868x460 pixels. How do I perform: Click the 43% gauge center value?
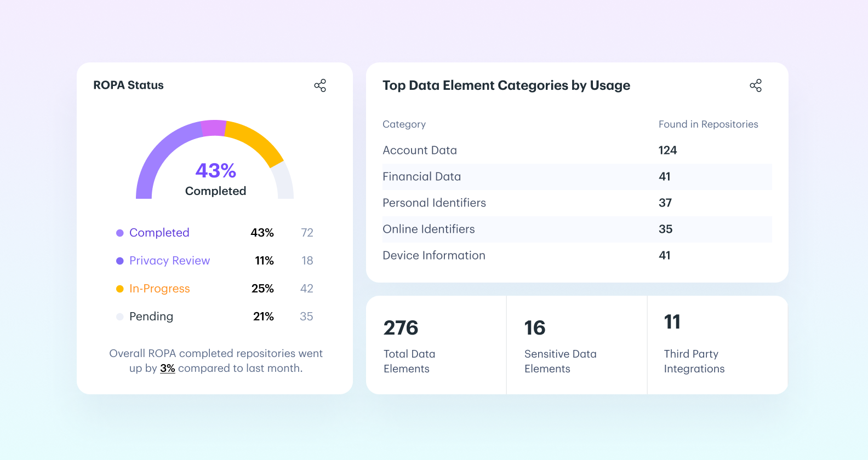tap(216, 170)
